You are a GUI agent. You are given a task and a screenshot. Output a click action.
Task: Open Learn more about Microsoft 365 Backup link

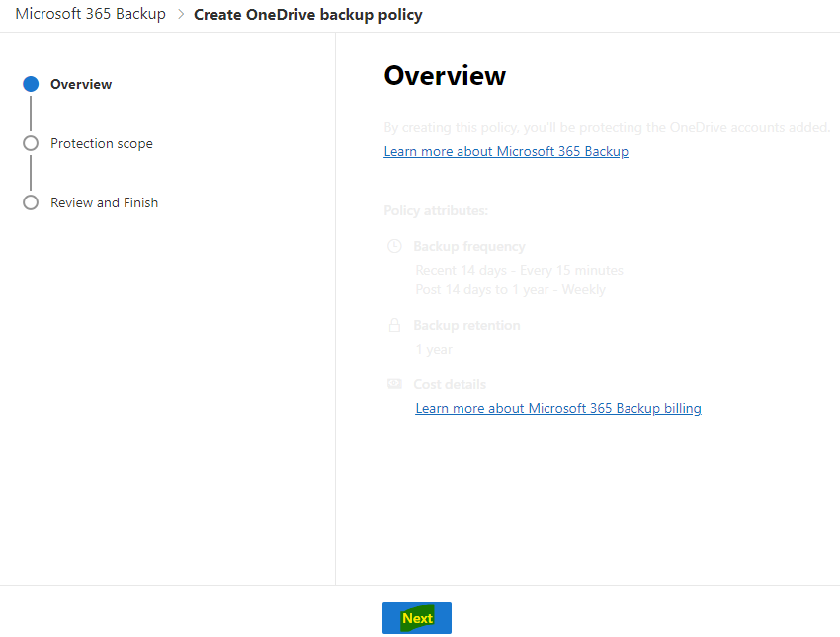pos(506,151)
